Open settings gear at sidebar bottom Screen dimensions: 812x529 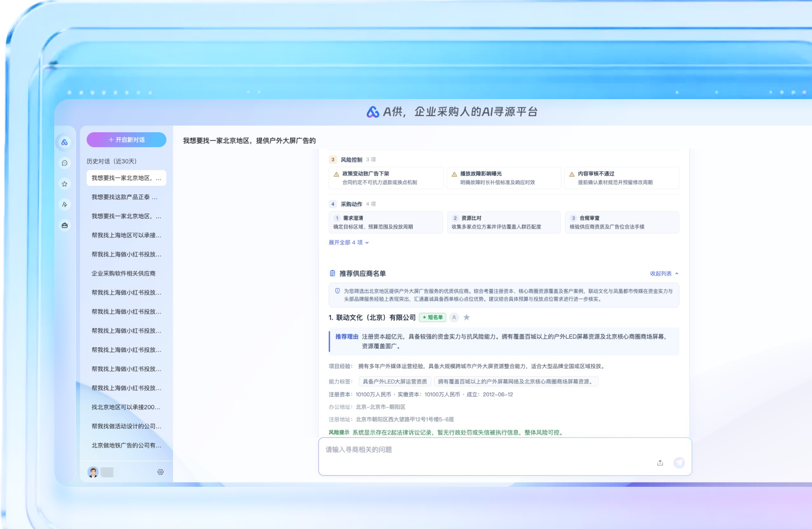click(x=161, y=472)
